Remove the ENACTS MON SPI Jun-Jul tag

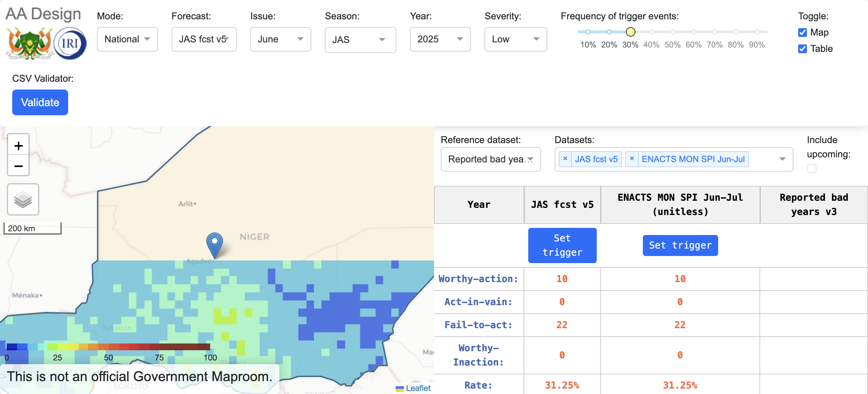[632, 159]
